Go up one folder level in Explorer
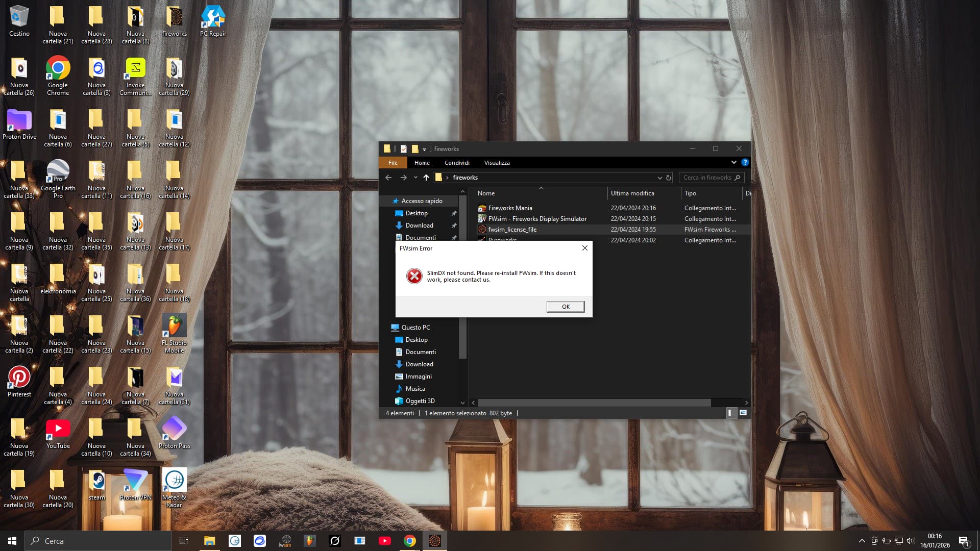 point(426,178)
